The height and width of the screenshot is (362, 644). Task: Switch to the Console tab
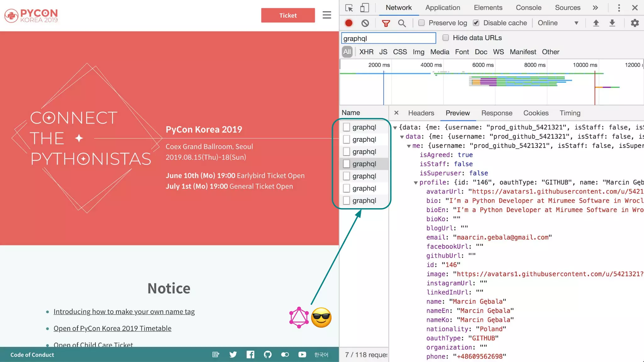pos(528,8)
